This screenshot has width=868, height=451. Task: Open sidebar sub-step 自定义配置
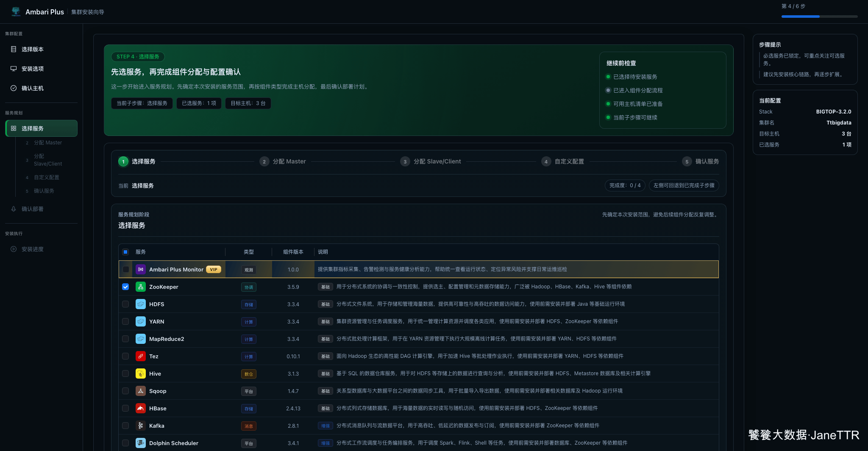pyautogui.click(x=46, y=177)
